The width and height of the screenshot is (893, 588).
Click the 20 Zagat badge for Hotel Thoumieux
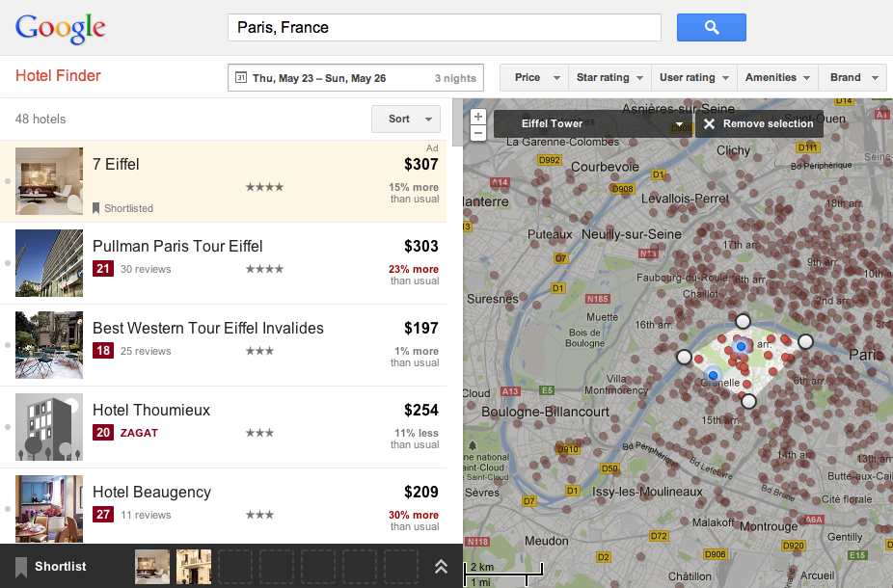(x=103, y=433)
